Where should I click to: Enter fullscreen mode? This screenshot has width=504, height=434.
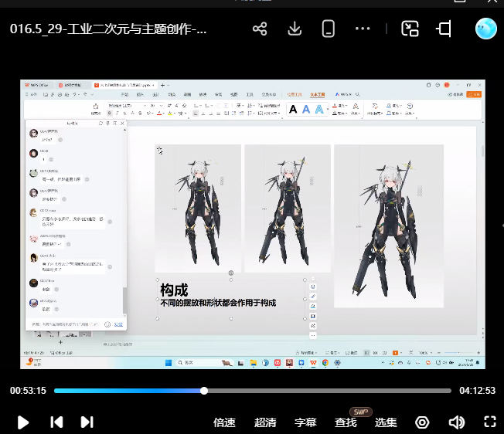(489, 422)
